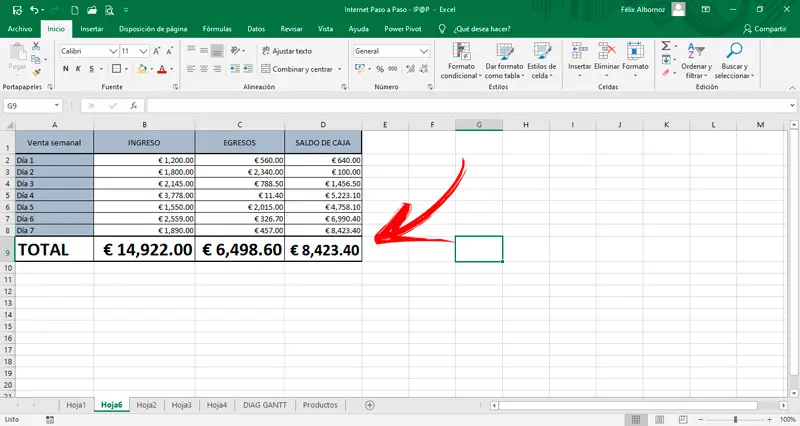This screenshot has width=800, height=426.
Task: Click the Ordenar y filtrar icon
Action: pos(696,51)
